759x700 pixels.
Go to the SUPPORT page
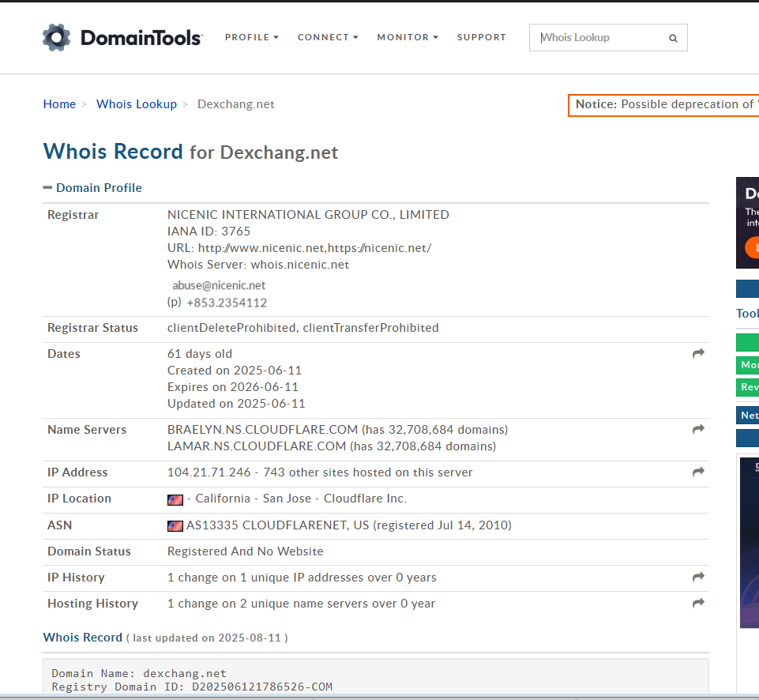(482, 37)
